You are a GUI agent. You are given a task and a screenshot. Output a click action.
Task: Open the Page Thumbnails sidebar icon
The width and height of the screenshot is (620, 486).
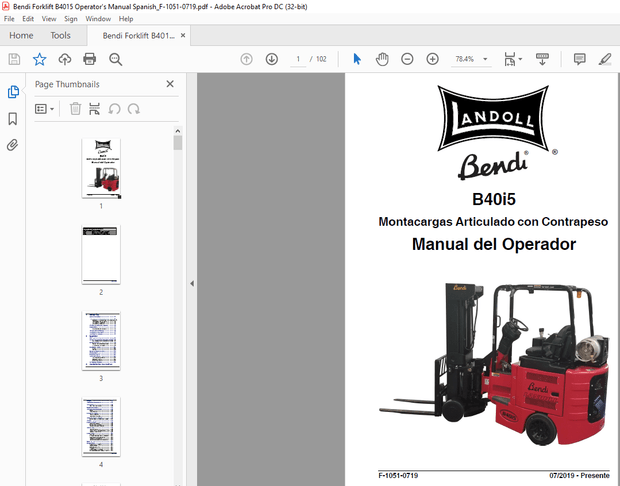point(13,92)
